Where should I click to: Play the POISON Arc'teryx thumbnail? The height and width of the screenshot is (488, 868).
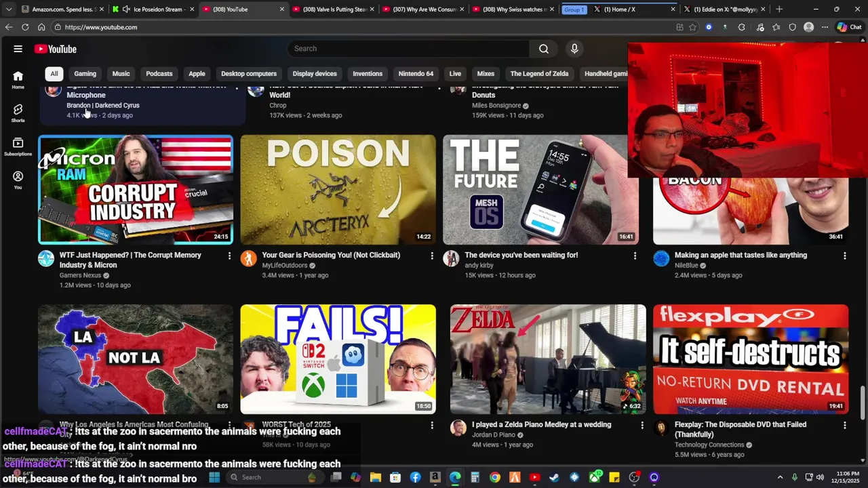click(338, 189)
